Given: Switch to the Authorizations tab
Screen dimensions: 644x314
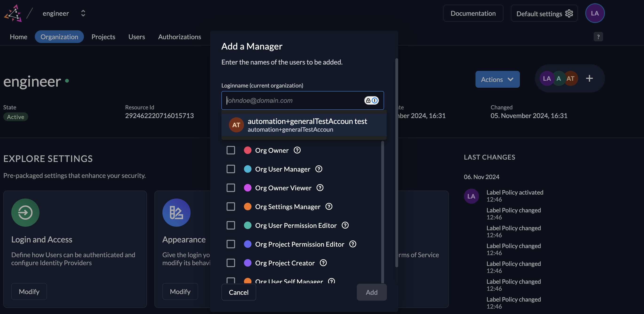Looking at the screenshot, I should coord(180,37).
